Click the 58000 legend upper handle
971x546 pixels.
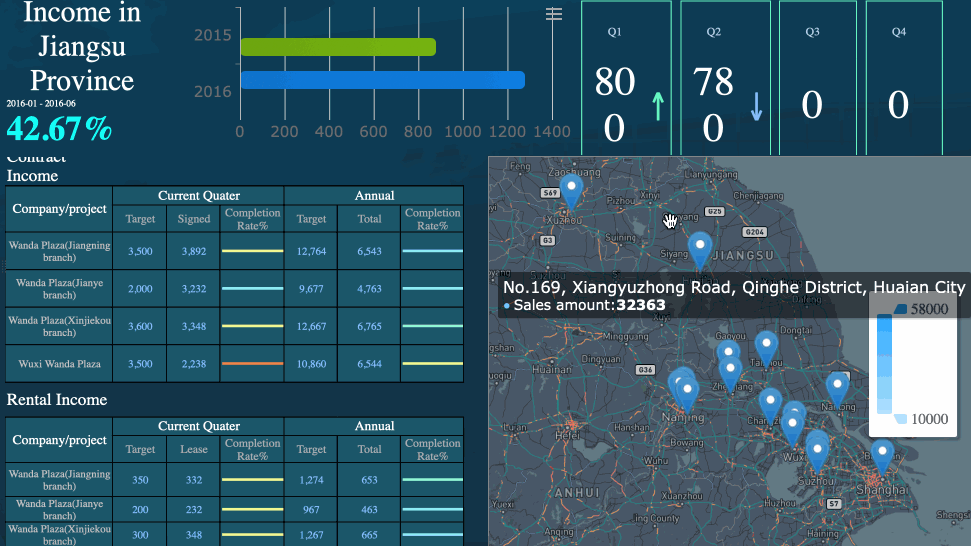point(900,308)
